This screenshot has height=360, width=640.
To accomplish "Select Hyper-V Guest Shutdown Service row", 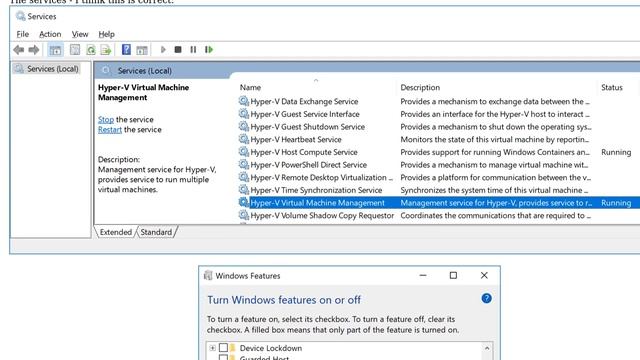I will click(x=438, y=127).
